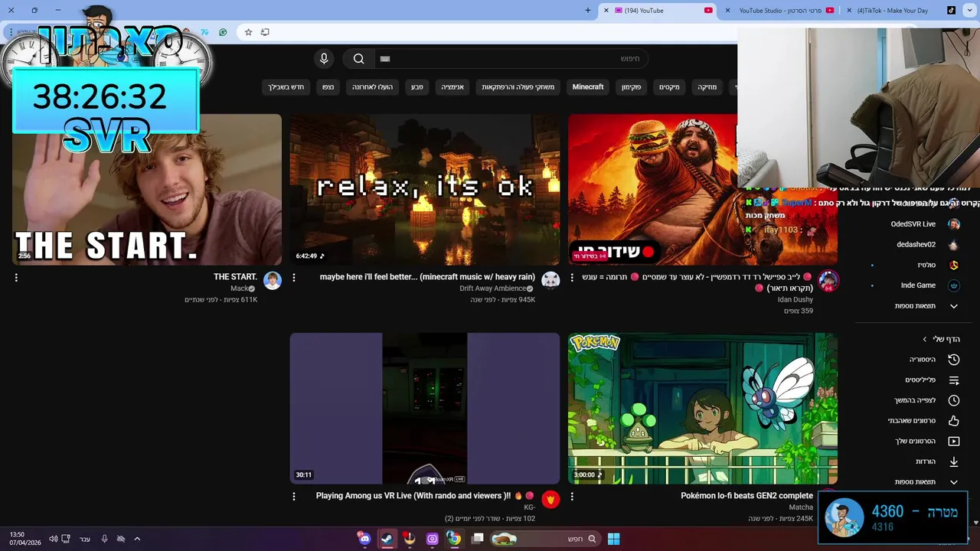Click KG- channel avatar

click(x=550, y=500)
